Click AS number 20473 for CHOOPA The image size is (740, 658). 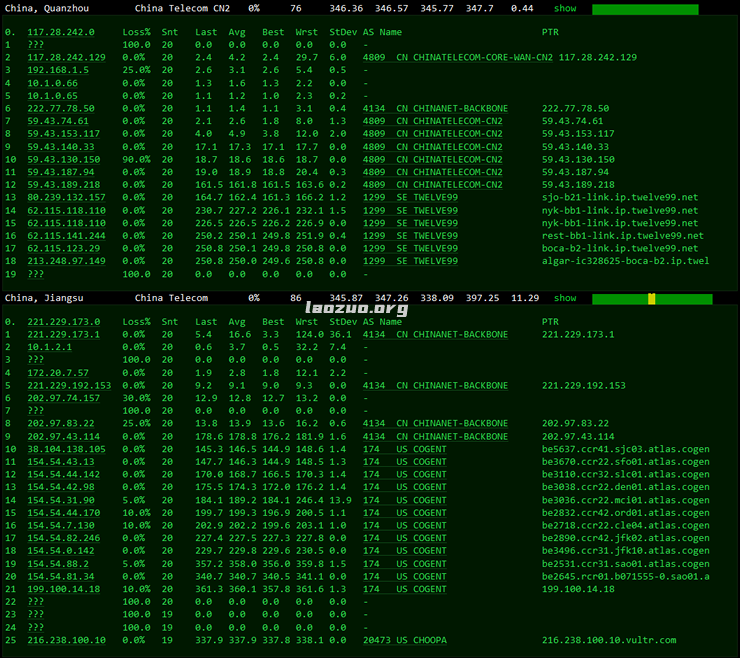tap(376, 640)
